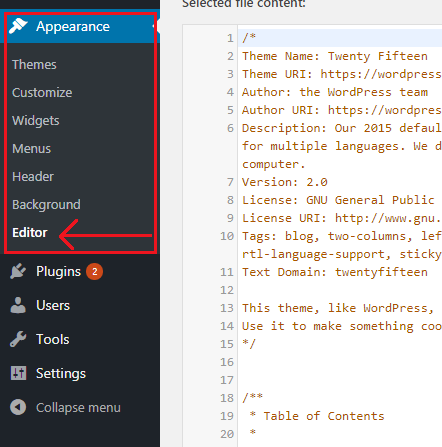Click the 'Use it to make something' line
442x447 pixels.
342,326
